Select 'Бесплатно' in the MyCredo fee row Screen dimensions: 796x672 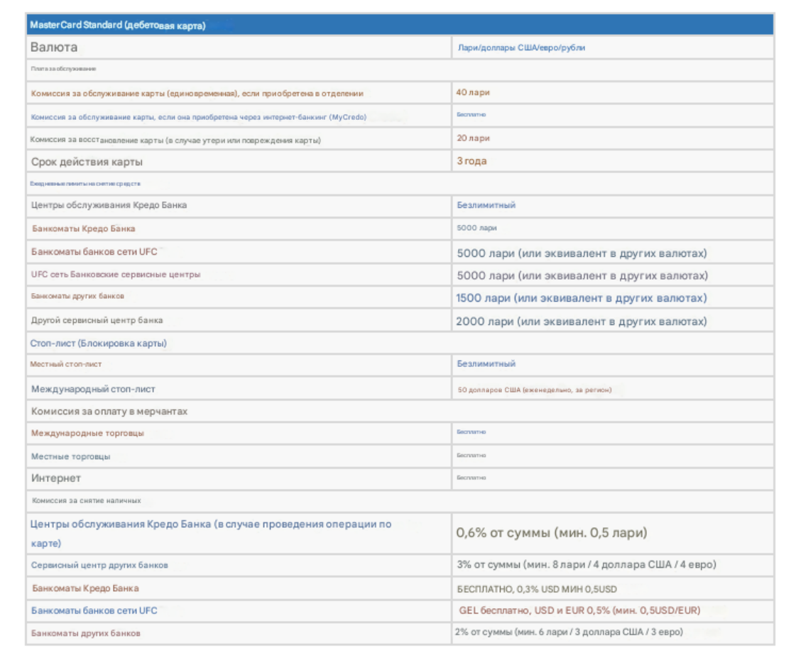pyautogui.click(x=471, y=115)
